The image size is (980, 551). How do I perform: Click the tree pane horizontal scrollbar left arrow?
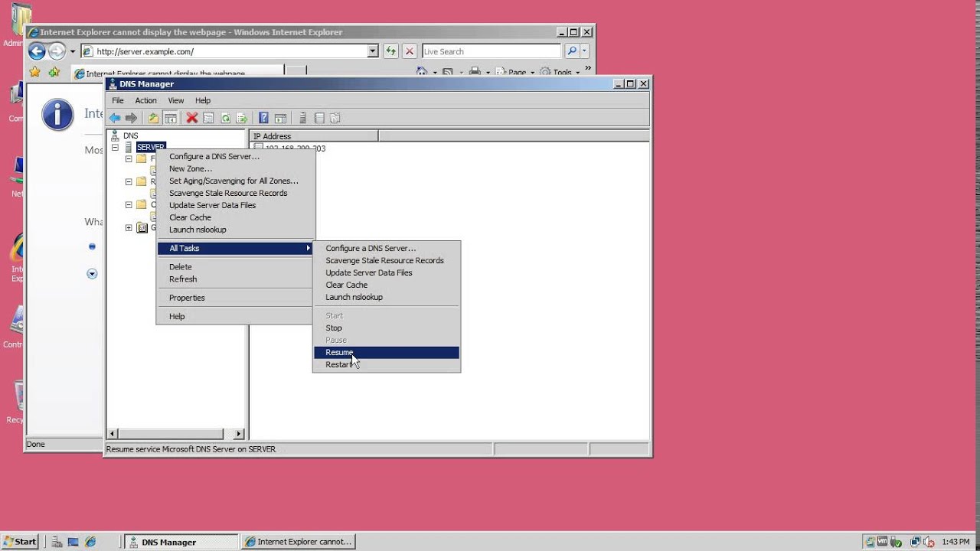(x=113, y=434)
